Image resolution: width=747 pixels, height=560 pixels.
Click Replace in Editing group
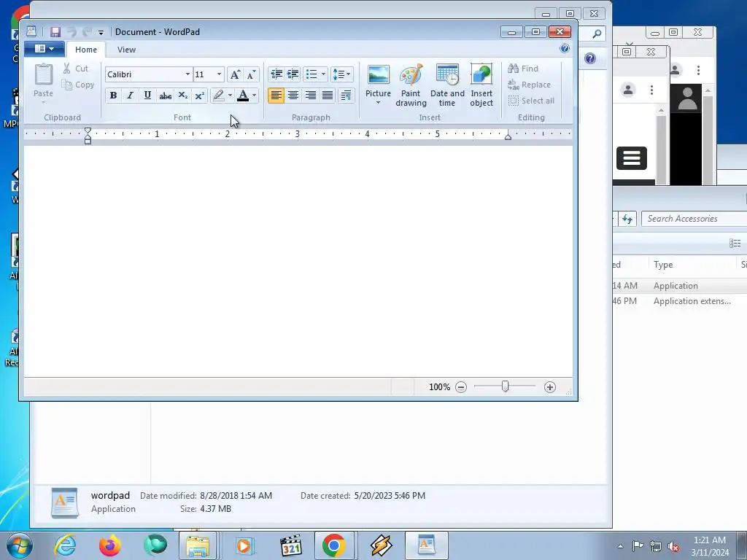(x=530, y=85)
